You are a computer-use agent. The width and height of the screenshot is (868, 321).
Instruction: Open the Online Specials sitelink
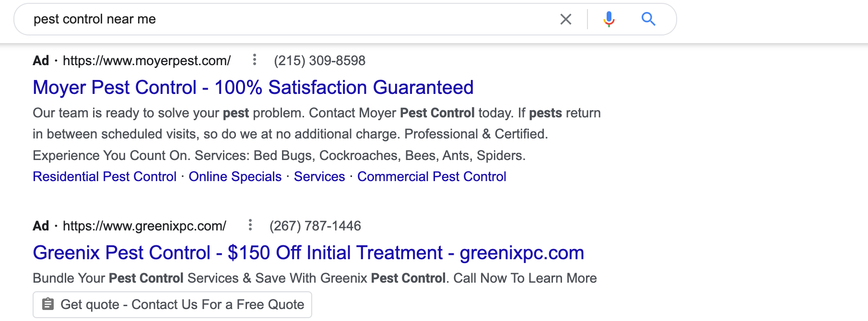point(235,177)
